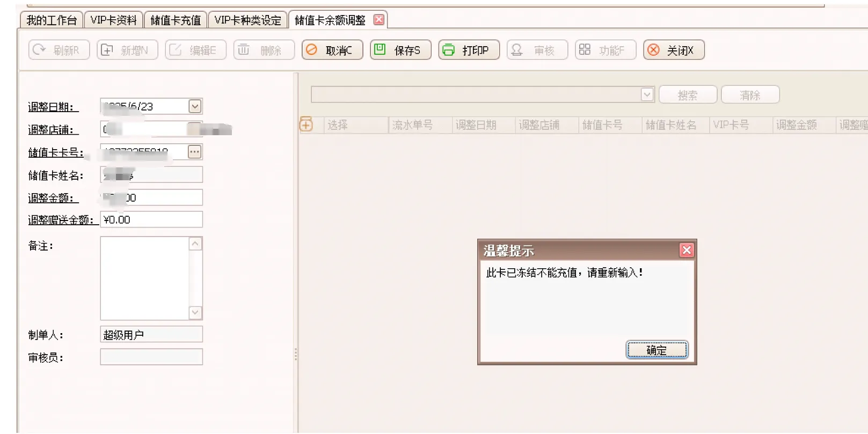Open the 储值卡卡号 lookup ellipsis button
Screen dimensions: 868x434
click(194, 152)
